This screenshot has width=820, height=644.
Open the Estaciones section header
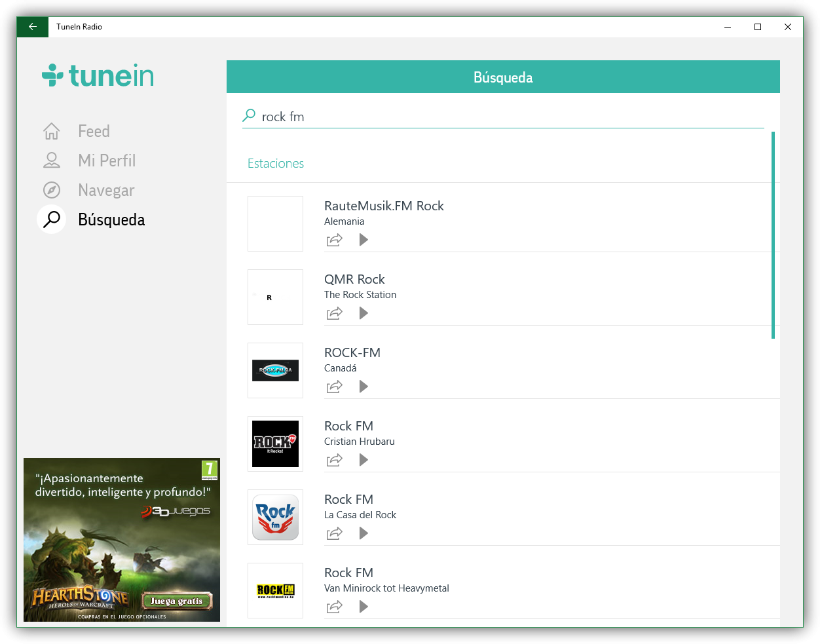[x=276, y=163]
